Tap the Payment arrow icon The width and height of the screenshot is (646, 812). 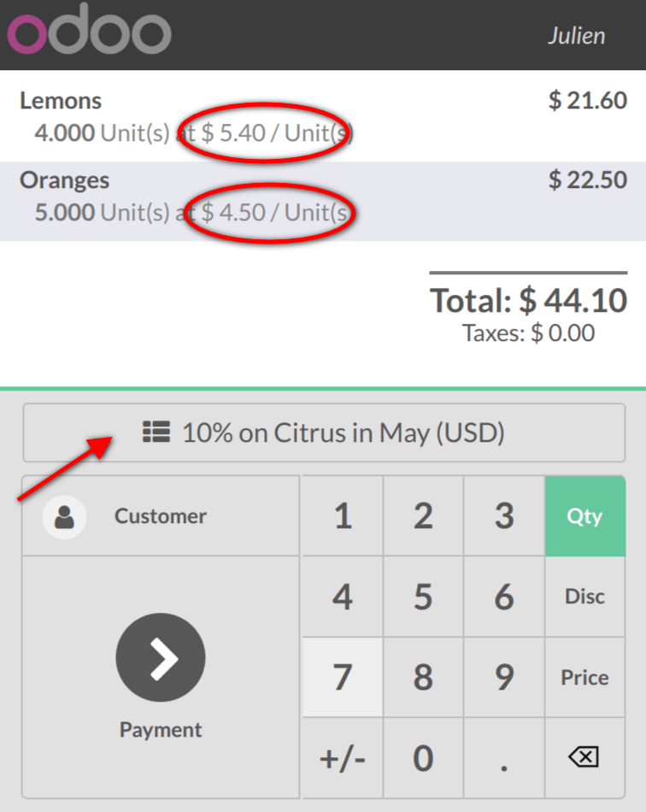(x=160, y=657)
